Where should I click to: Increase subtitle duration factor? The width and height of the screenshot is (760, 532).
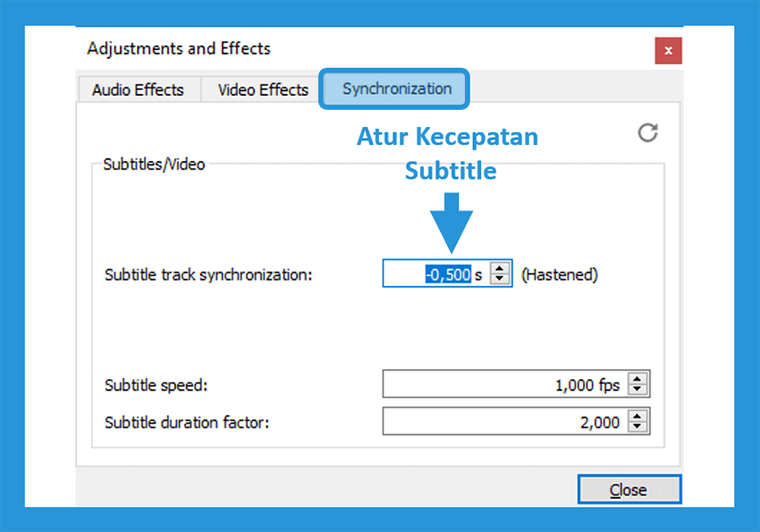coord(638,415)
